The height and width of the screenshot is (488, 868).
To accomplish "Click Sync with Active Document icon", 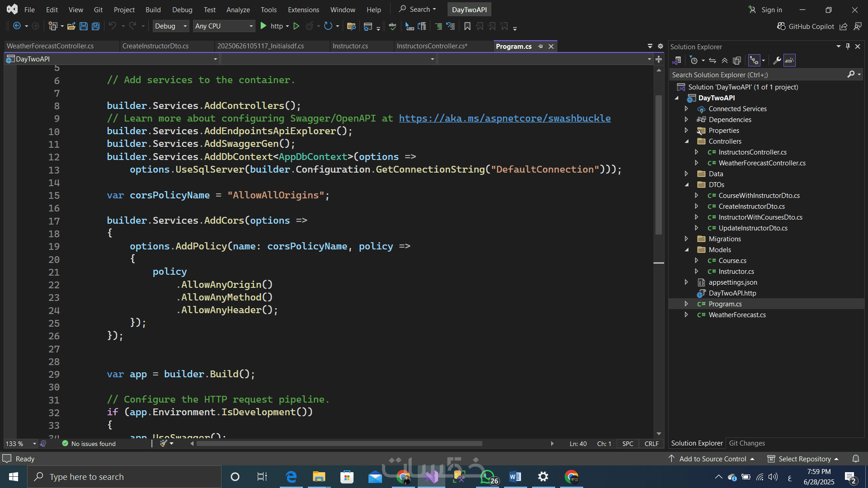I will [x=712, y=61].
